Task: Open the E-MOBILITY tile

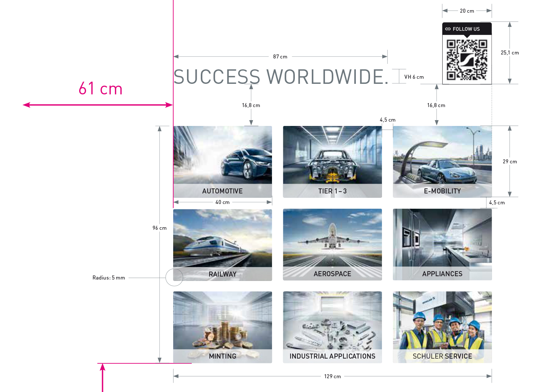Action: click(442, 162)
